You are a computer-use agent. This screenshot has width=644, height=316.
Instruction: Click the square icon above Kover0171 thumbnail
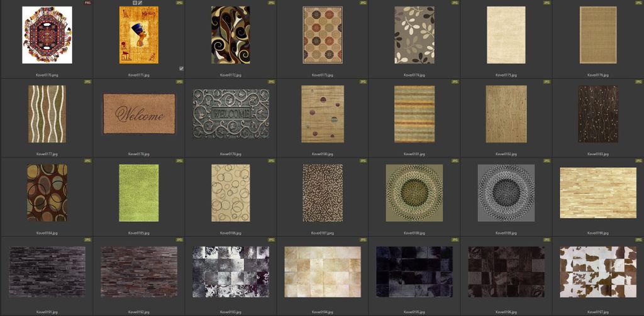[134, 3]
